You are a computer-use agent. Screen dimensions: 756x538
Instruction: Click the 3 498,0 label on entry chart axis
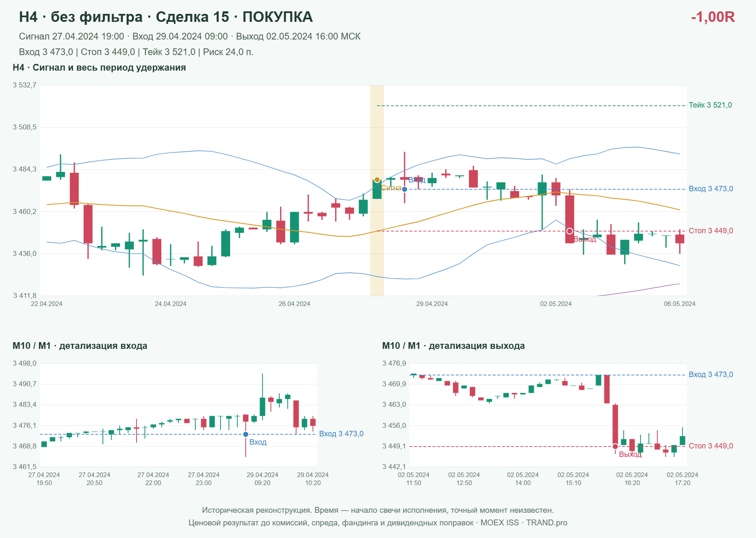[24, 364]
